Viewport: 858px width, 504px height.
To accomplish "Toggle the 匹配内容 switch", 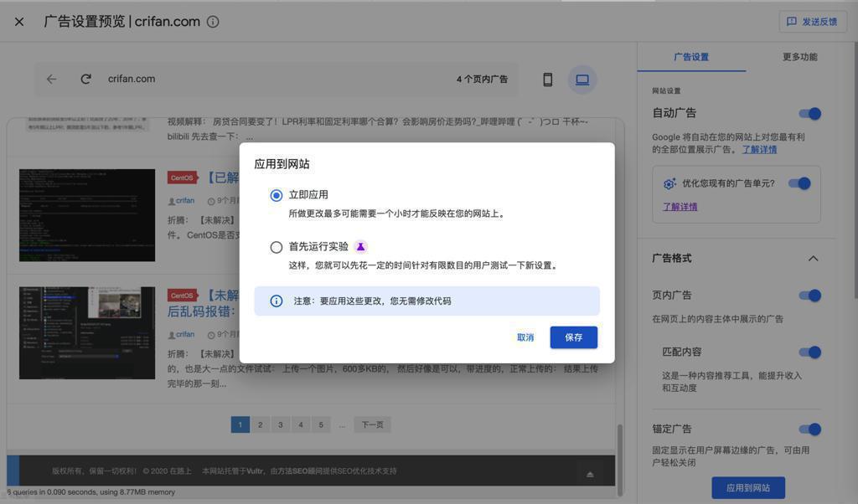I will (810, 352).
